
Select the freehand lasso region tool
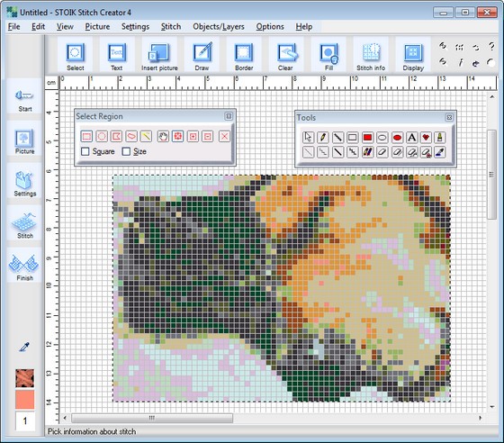131,136
